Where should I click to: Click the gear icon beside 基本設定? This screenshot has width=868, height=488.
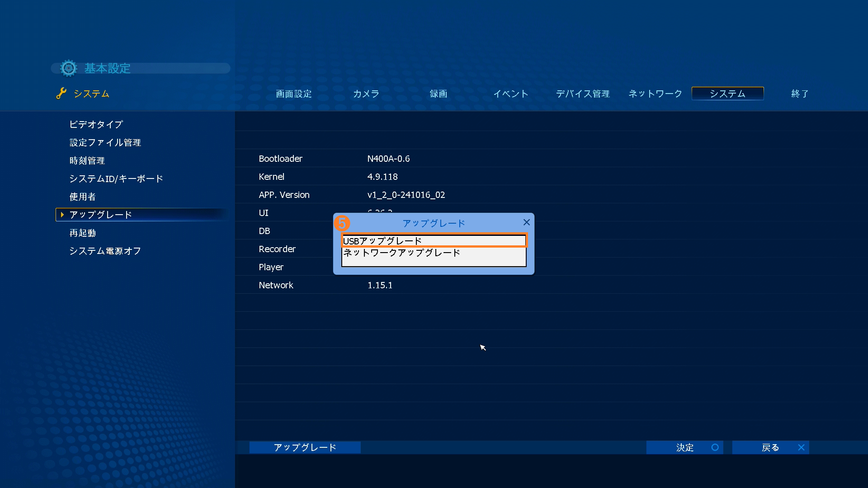pyautogui.click(x=69, y=68)
